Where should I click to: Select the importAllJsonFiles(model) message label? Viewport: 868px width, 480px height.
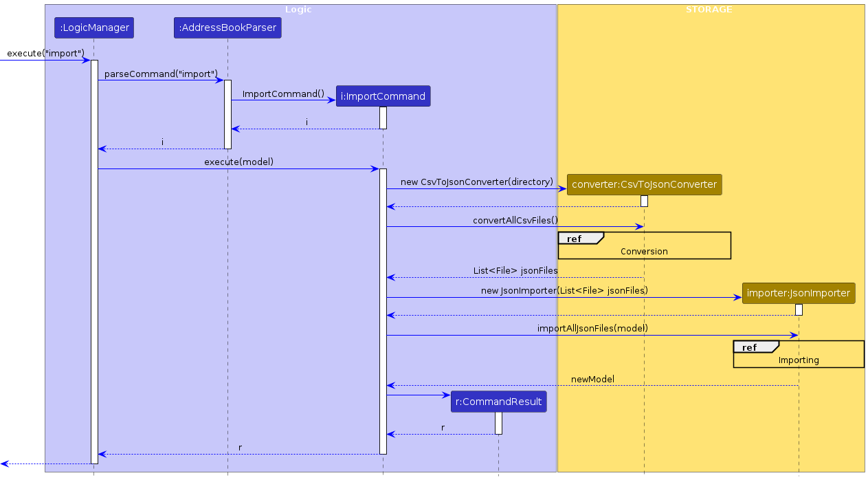(592, 329)
